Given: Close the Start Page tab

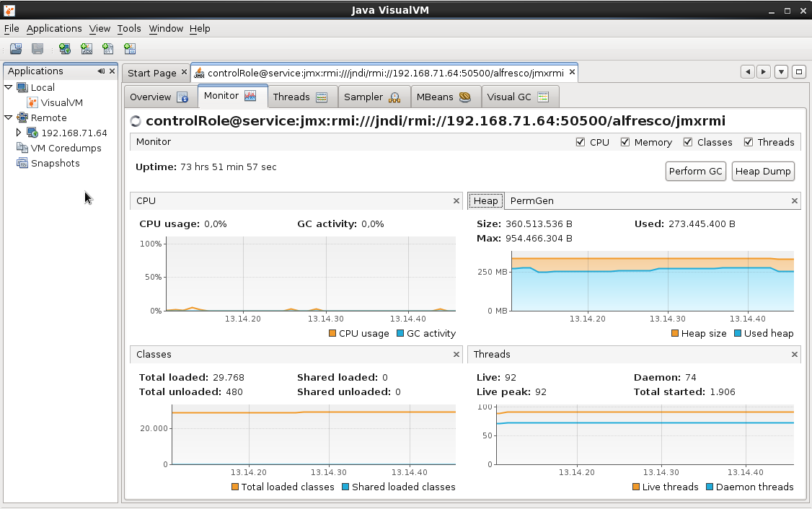Looking at the screenshot, I should pos(184,73).
